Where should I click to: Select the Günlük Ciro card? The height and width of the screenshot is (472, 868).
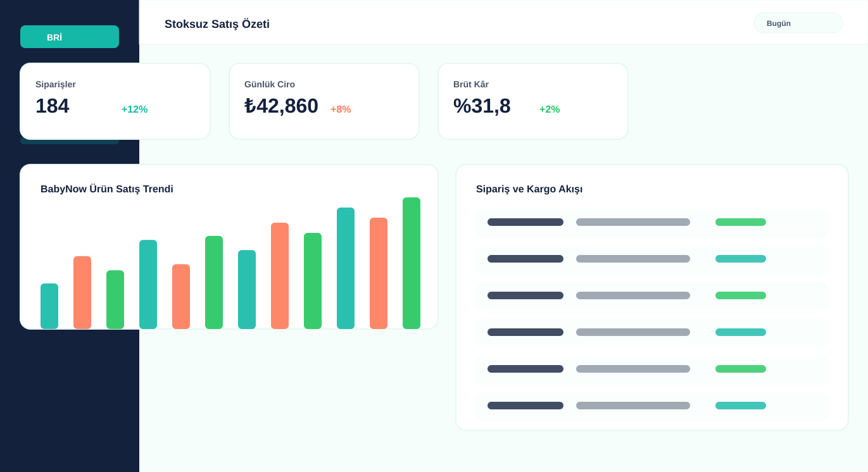point(324,101)
